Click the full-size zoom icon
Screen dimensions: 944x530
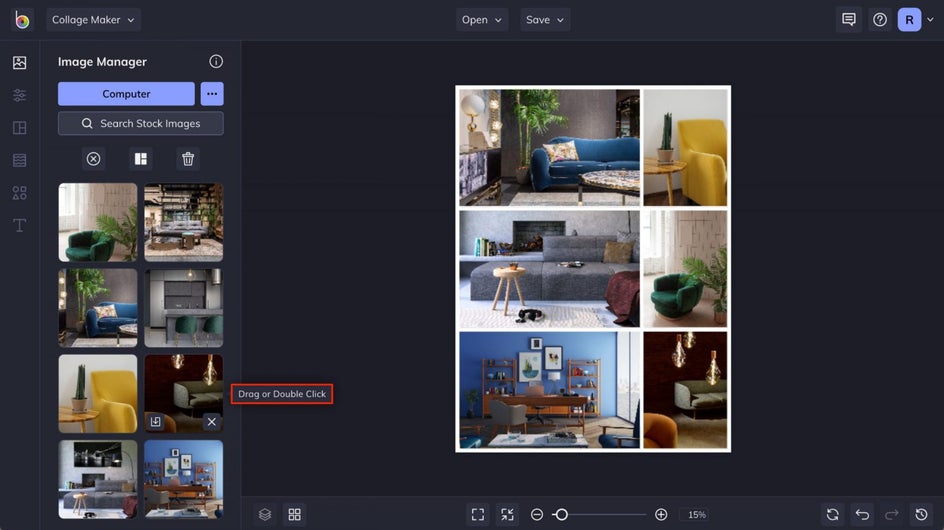[508, 514]
